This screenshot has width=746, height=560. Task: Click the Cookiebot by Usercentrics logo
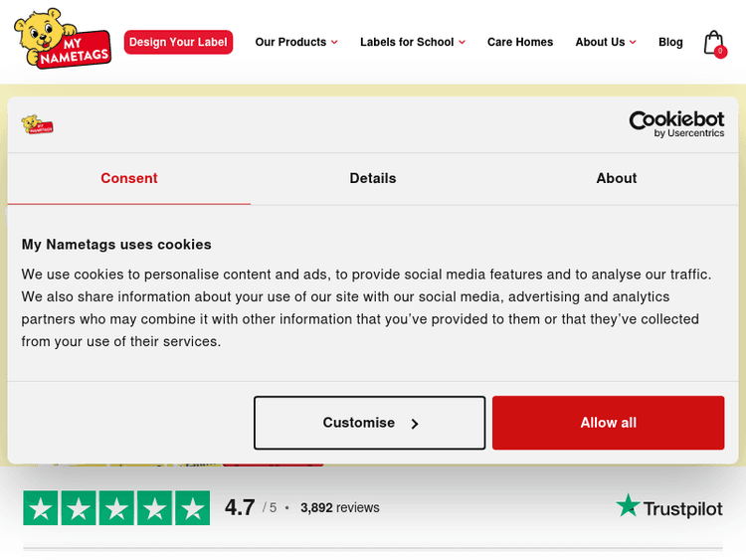[x=676, y=124]
